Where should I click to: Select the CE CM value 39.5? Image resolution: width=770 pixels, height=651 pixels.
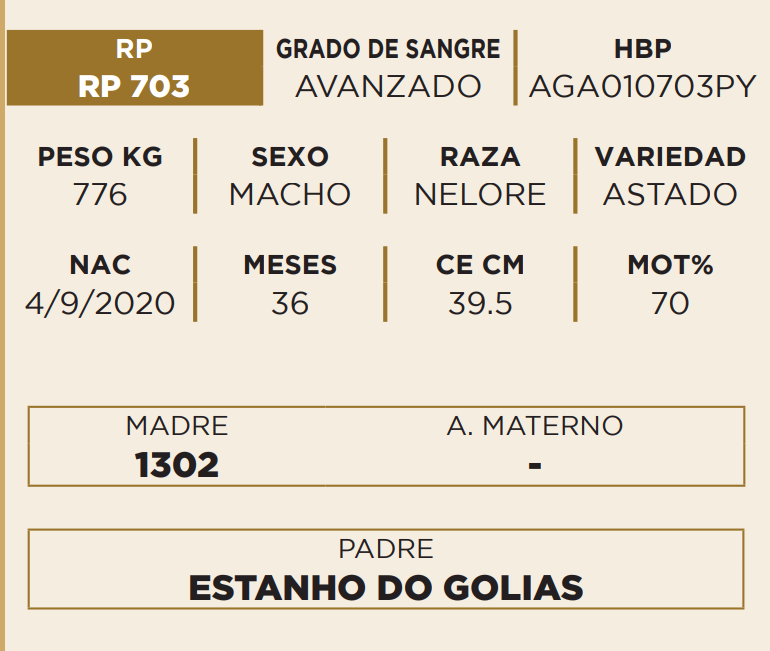click(480, 302)
